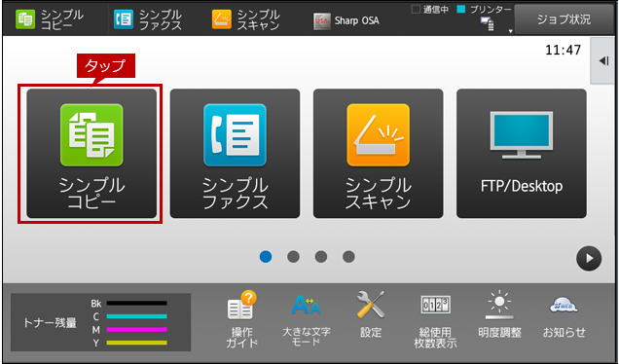Click the 通信中 communication indicator
Image resolution: width=619 pixels, height=364 pixels.
(429, 10)
